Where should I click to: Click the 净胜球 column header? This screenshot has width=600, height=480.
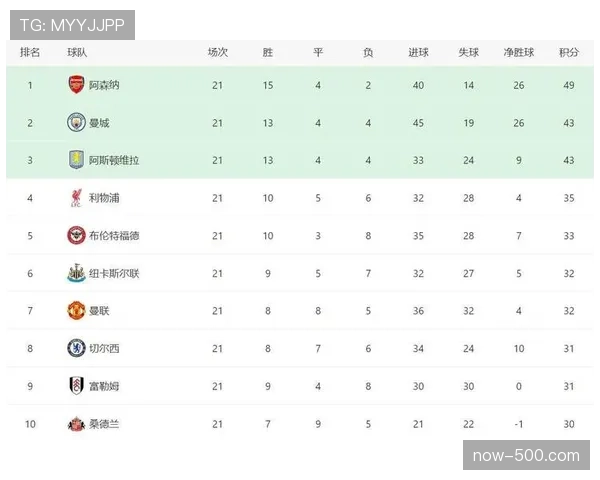(x=519, y=53)
